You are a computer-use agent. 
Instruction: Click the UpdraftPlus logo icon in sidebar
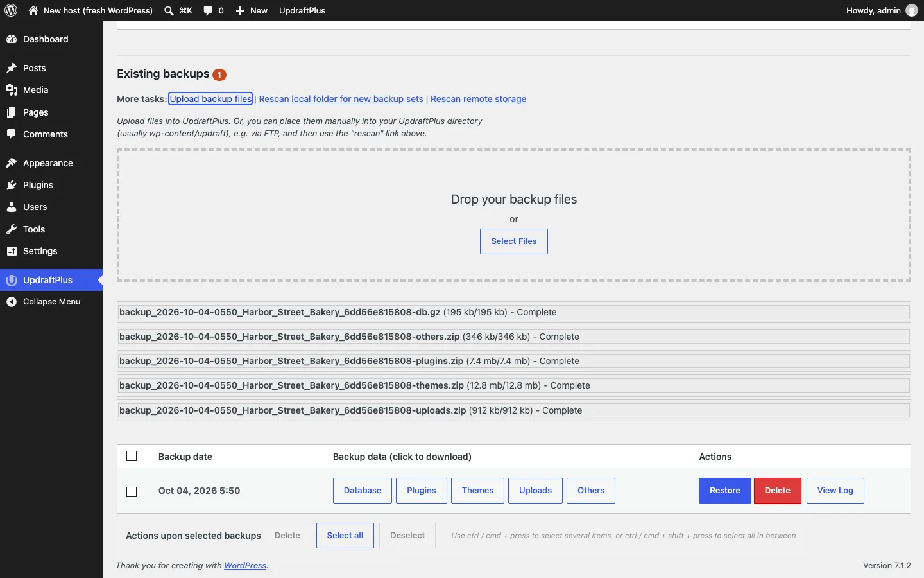(x=12, y=280)
